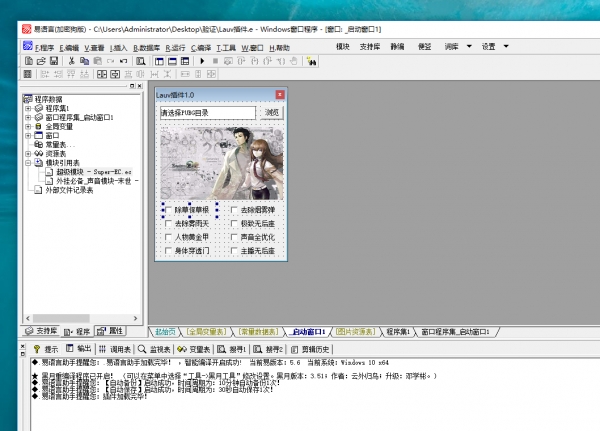Click the Undo arrow icon
The height and width of the screenshot is (431, 600).
tap(123, 61)
